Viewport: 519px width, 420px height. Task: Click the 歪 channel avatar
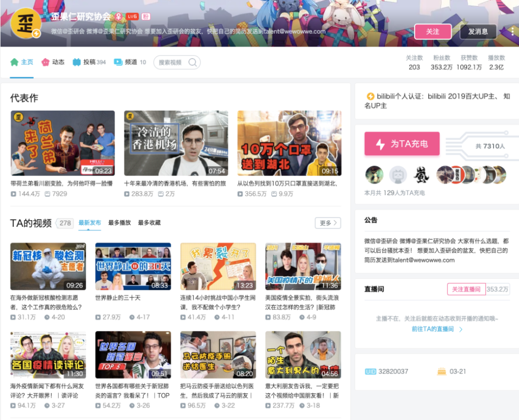pyautogui.click(x=26, y=23)
